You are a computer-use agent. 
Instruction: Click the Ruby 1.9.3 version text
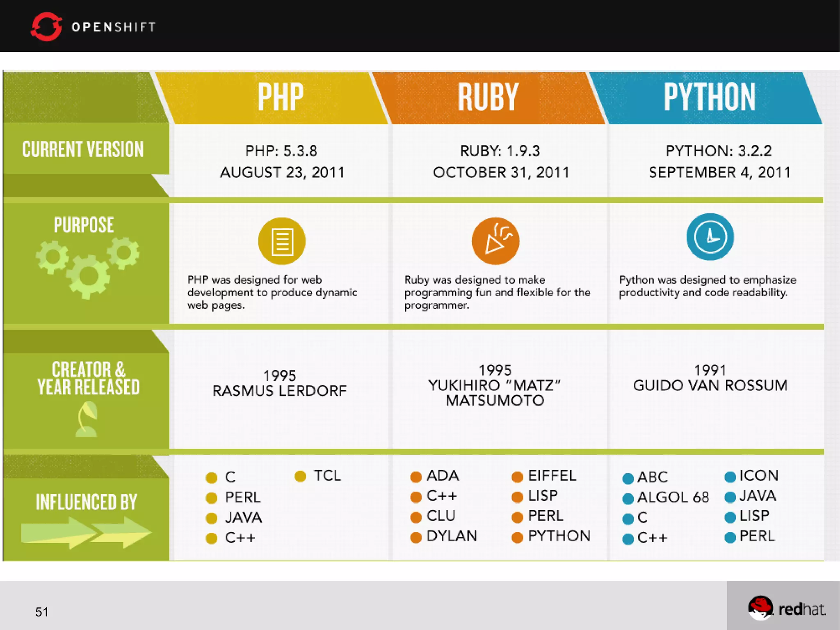click(x=500, y=151)
